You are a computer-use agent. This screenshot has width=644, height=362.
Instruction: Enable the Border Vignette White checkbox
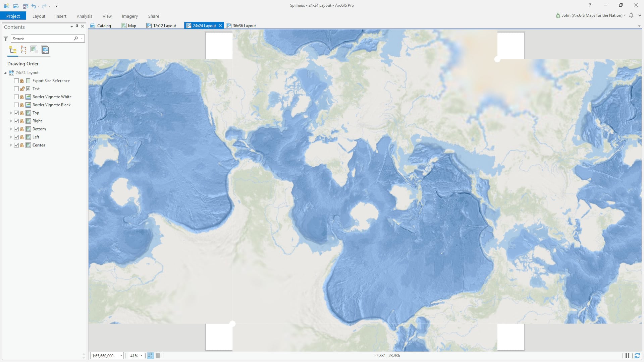tap(16, 97)
